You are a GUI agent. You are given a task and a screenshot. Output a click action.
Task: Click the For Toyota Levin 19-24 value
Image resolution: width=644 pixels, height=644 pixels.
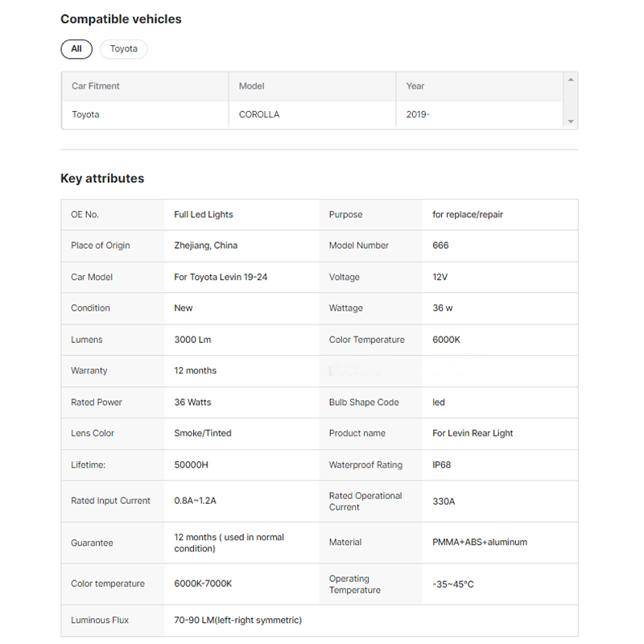(221, 277)
